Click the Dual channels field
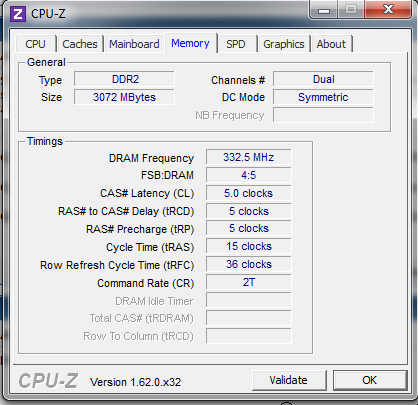Image resolution: width=418 pixels, height=405 pixels. pyautogui.click(x=323, y=79)
